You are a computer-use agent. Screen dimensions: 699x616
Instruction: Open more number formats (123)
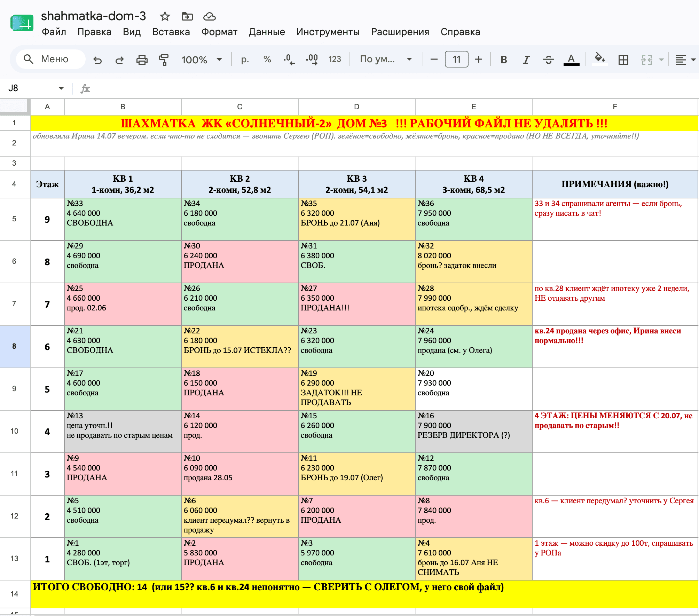click(x=335, y=60)
